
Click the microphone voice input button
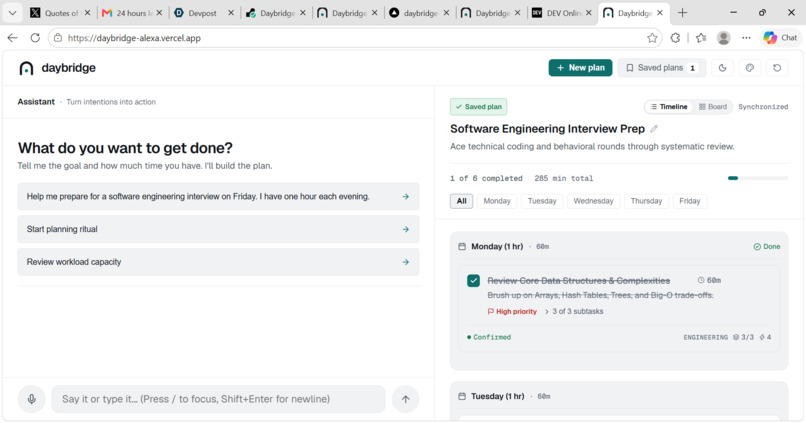[x=31, y=399]
